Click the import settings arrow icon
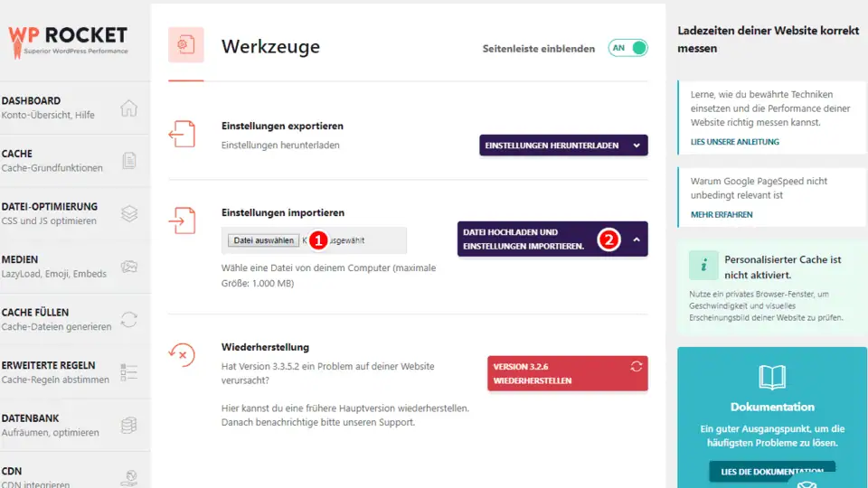Viewport: 868px width, 488px height. [x=182, y=221]
